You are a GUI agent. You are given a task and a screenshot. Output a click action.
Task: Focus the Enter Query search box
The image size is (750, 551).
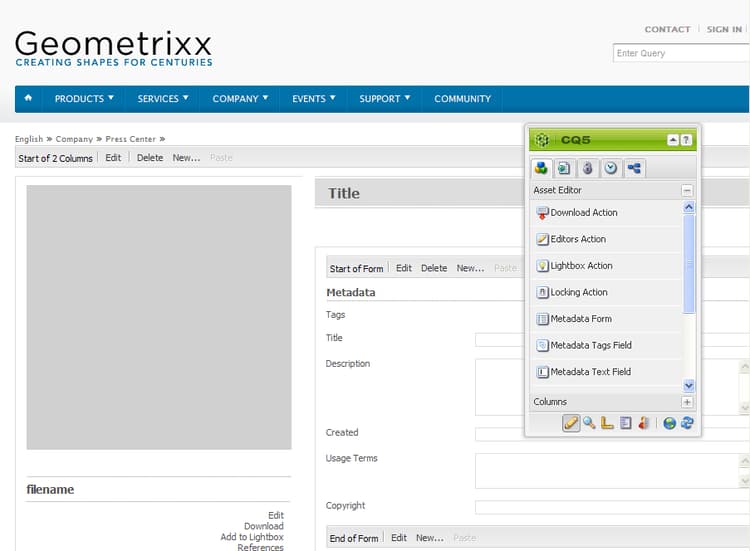pyautogui.click(x=681, y=53)
